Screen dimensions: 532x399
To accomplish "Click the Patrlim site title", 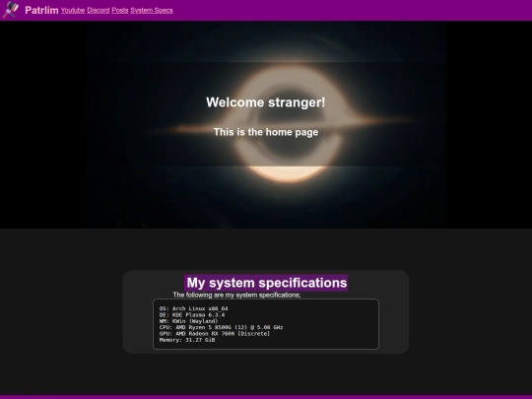I will [x=41, y=10].
